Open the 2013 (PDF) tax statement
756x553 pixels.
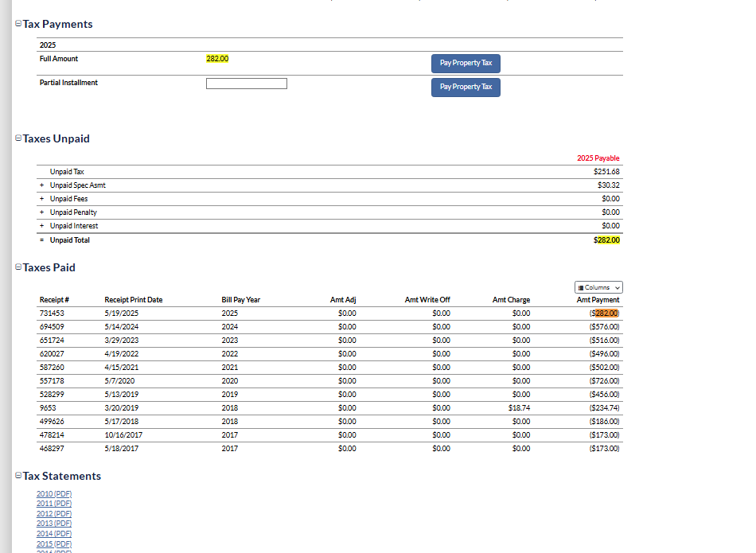pos(54,524)
